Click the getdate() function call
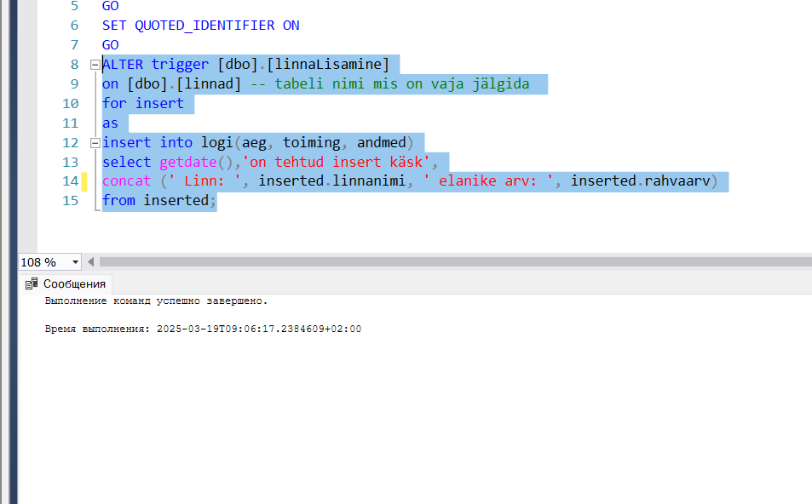Image resolution: width=812 pixels, height=504 pixels. (x=196, y=162)
